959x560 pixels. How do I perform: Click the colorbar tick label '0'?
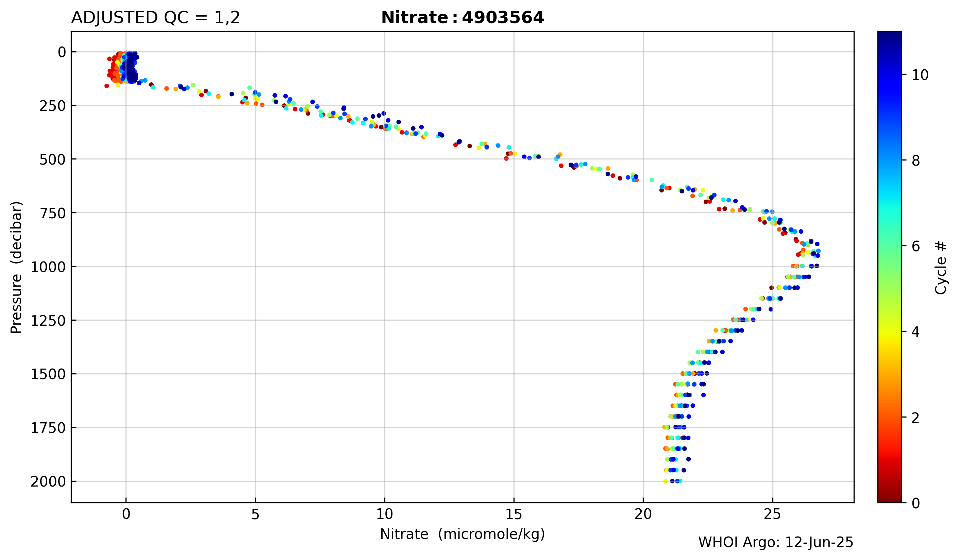click(916, 503)
